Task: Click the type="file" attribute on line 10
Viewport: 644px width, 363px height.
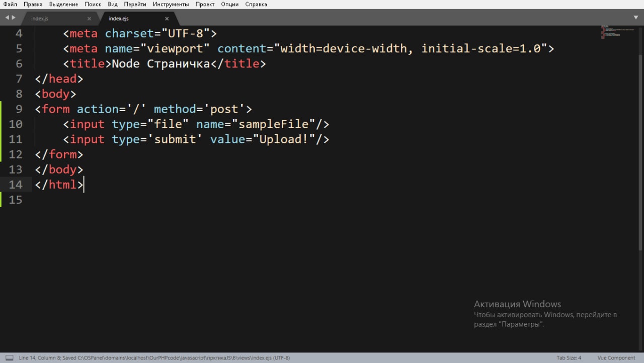Action: [x=150, y=124]
